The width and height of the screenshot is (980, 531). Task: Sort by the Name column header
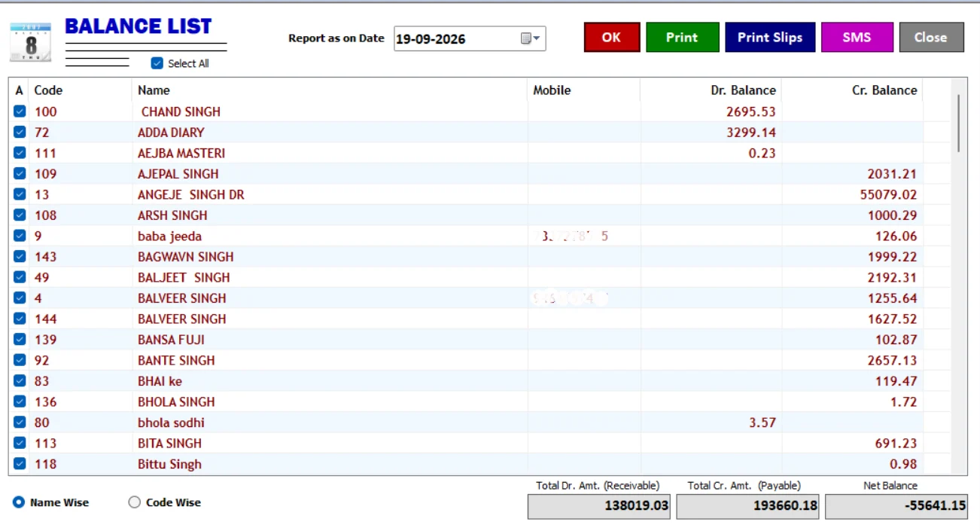(330, 90)
